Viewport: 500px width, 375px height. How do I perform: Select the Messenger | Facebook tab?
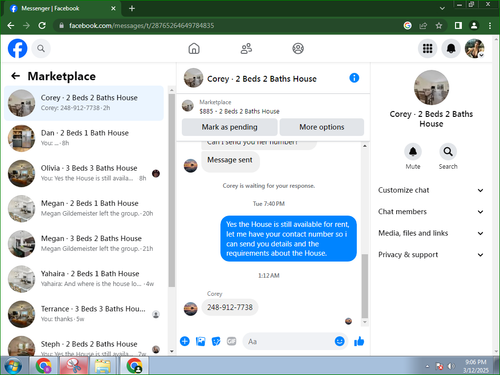(62, 9)
